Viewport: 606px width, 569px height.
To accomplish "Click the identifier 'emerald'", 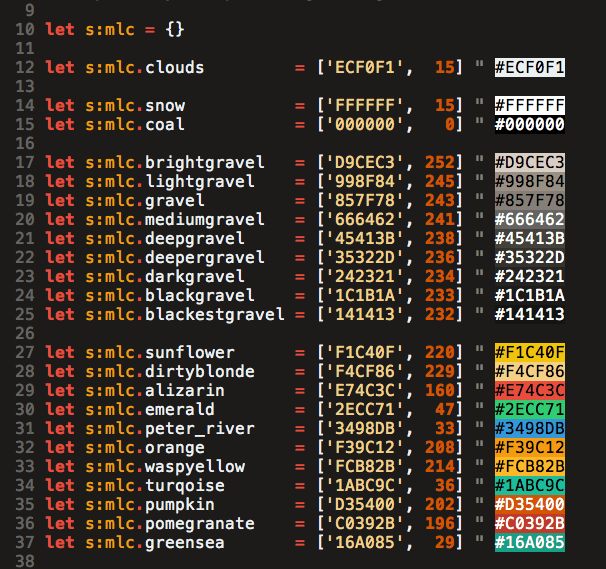I will point(180,409).
